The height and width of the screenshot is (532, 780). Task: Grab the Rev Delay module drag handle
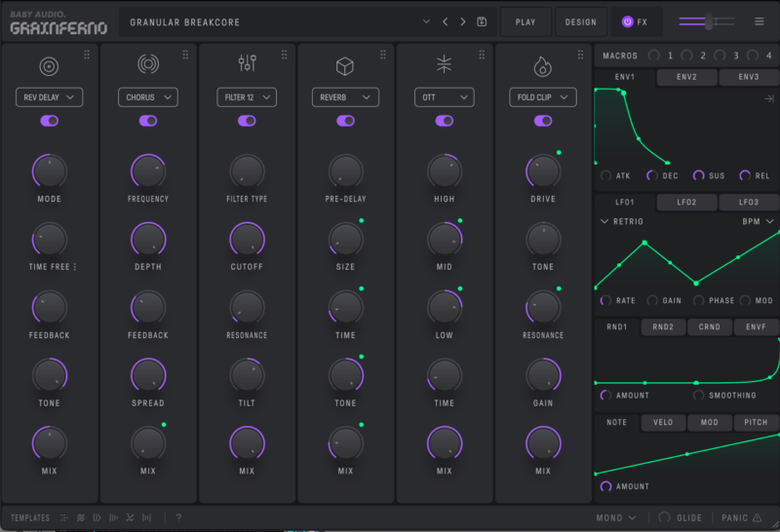click(x=87, y=55)
